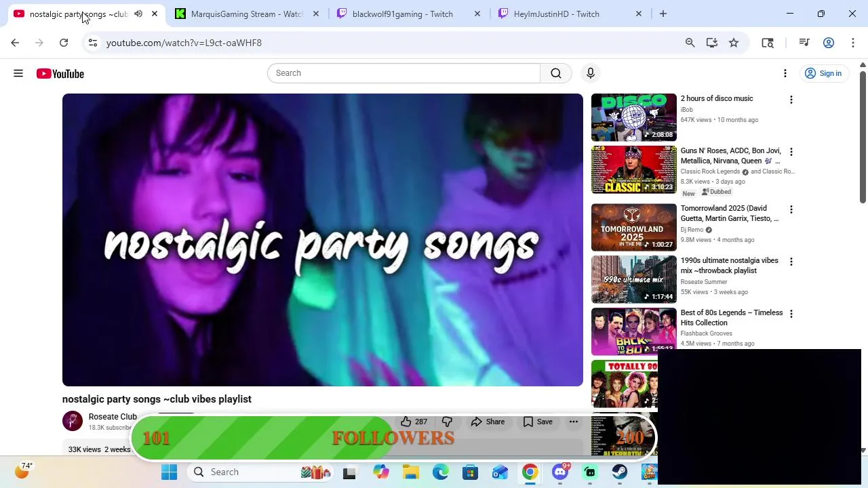Go to the YouTube home logo
Screen dimensions: 868x488
tap(60, 73)
